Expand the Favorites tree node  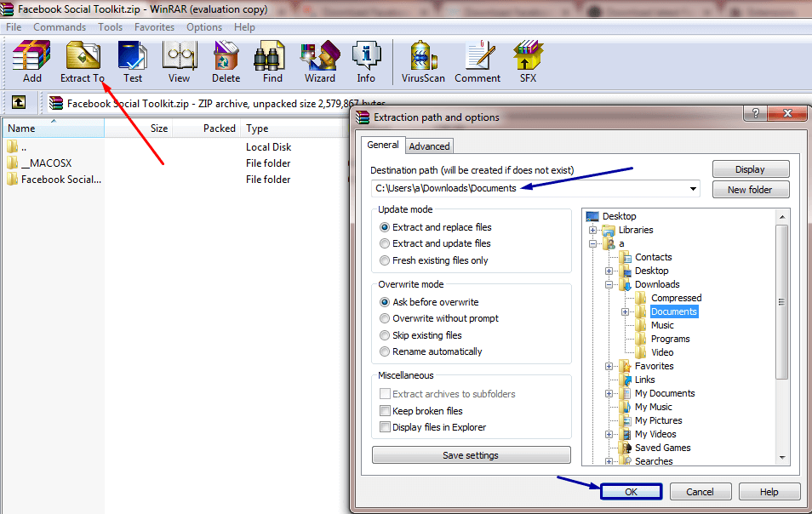coord(609,366)
